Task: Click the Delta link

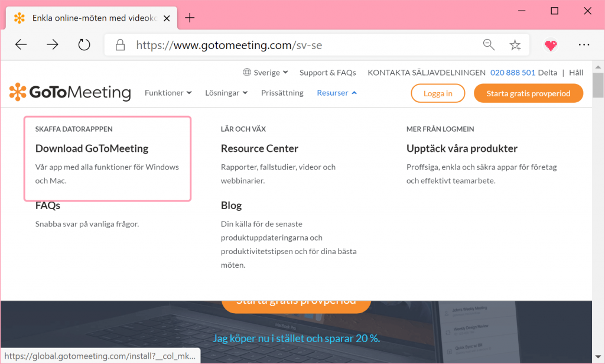Action: point(548,72)
